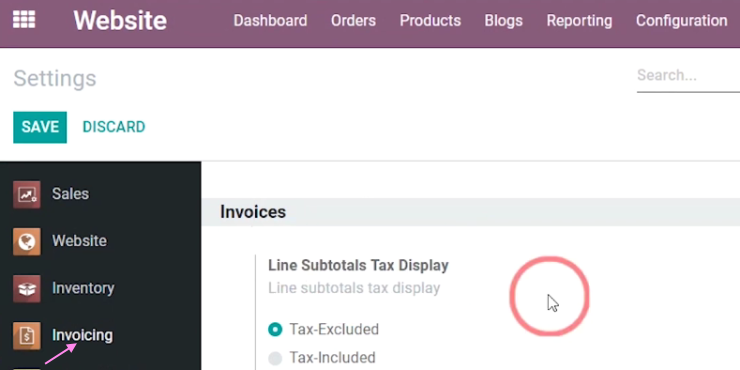Click the Website globe icon in sidebar

click(x=26, y=241)
